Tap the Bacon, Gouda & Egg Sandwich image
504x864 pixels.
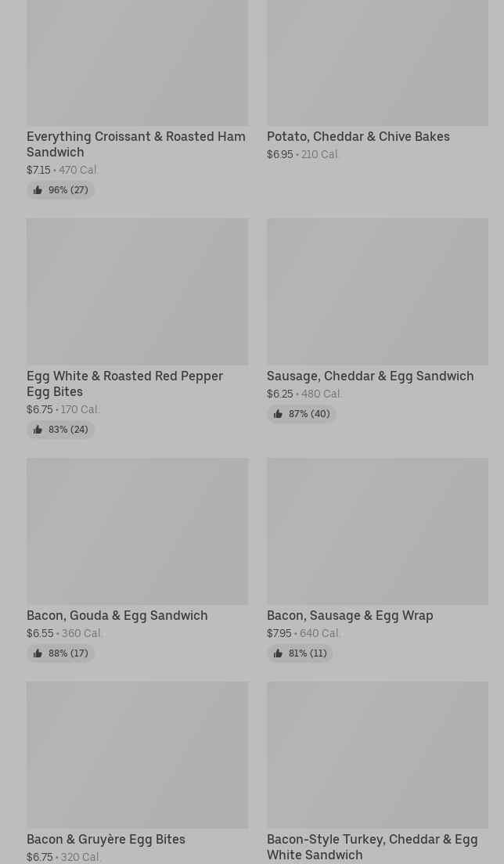coord(137,531)
